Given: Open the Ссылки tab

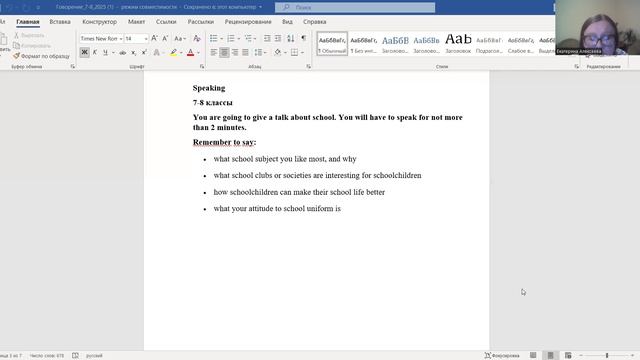Looking at the screenshot, I should point(166,22).
